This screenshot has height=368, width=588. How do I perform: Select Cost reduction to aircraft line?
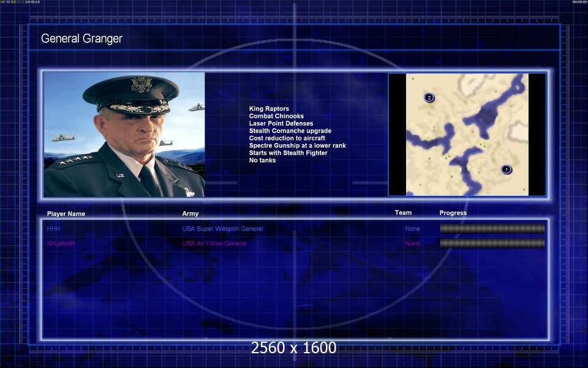click(x=287, y=138)
